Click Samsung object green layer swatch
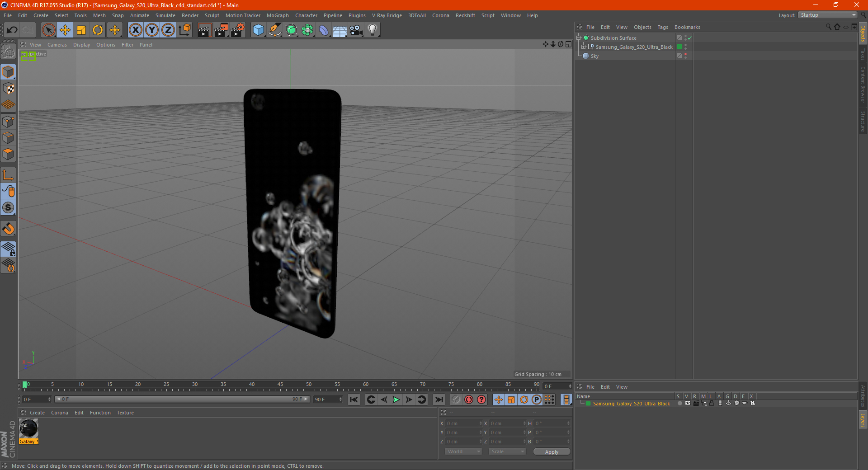Viewport: 868px width, 470px height. coord(679,47)
